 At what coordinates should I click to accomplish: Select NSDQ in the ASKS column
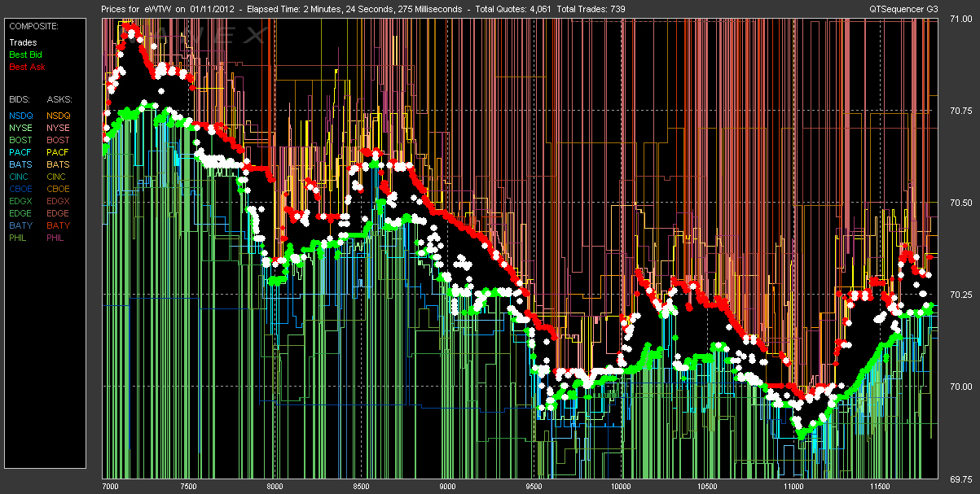click(x=59, y=116)
